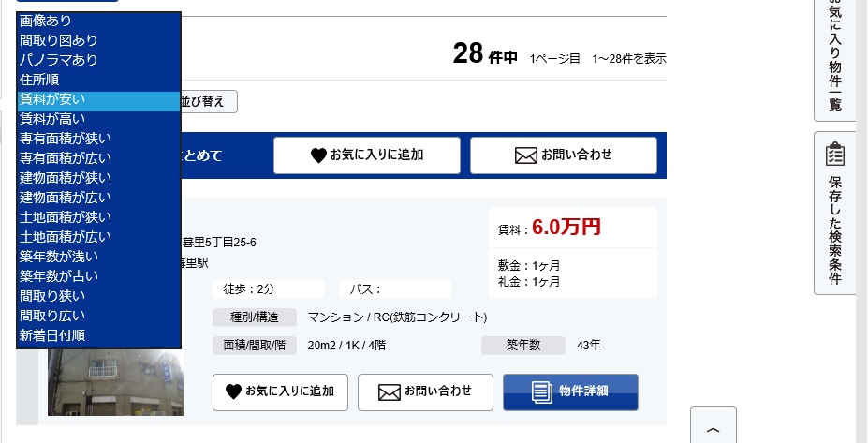Click the property building thumbnail photo
Screen dimensions: 868x443
tap(115, 382)
